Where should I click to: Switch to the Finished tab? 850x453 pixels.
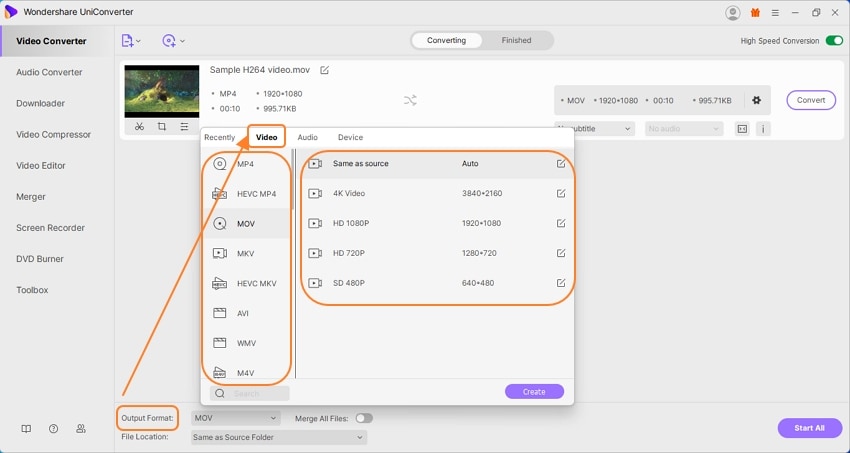[x=516, y=41]
